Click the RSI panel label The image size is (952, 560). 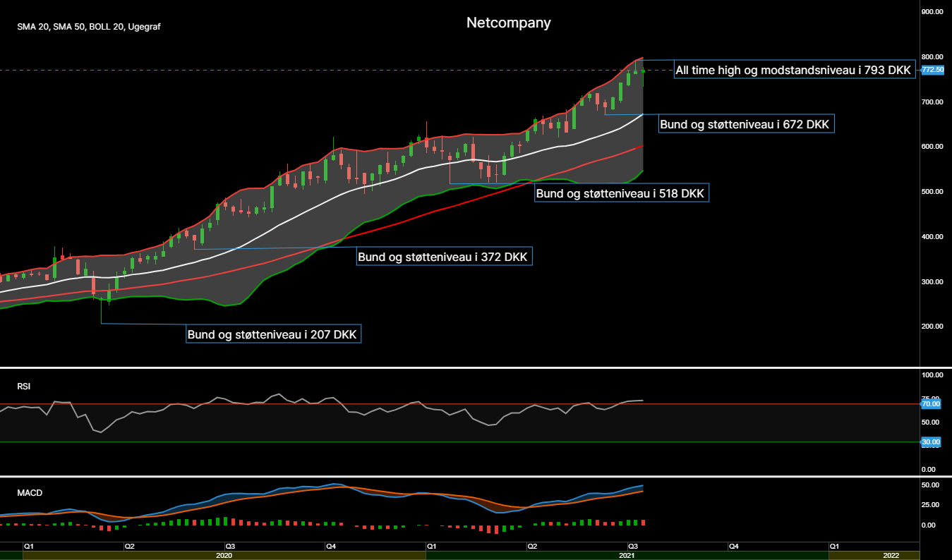(x=24, y=386)
